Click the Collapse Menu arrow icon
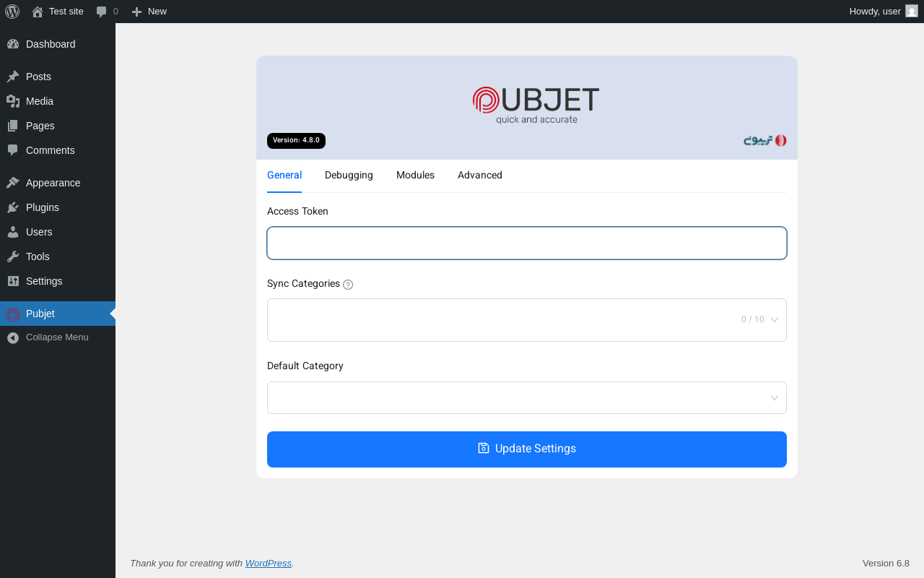The image size is (924, 578). pyautogui.click(x=13, y=337)
